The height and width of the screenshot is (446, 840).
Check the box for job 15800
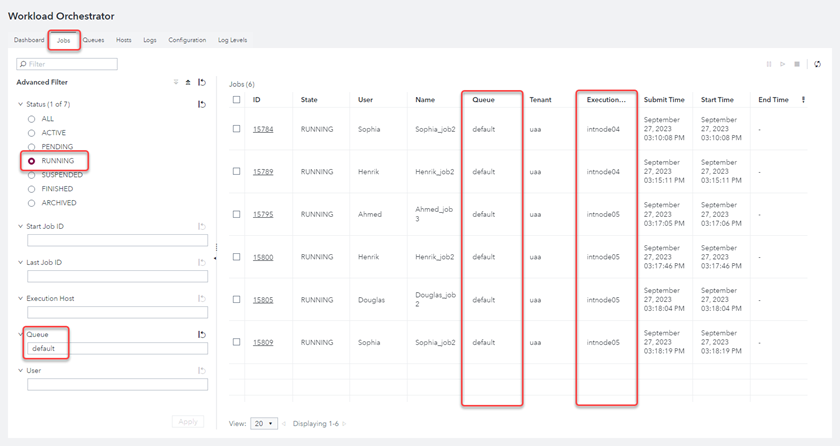pyautogui.click(x=236, y=257)
